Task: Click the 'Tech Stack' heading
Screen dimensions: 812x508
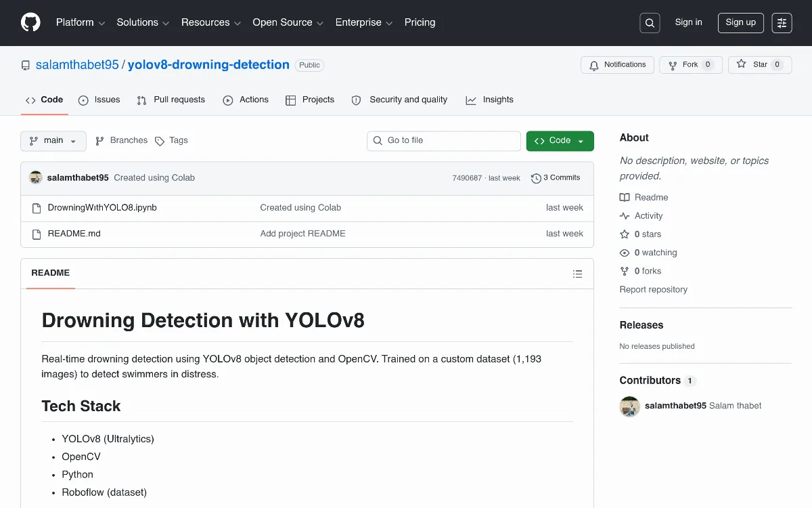Action: [x=81, y=406]
